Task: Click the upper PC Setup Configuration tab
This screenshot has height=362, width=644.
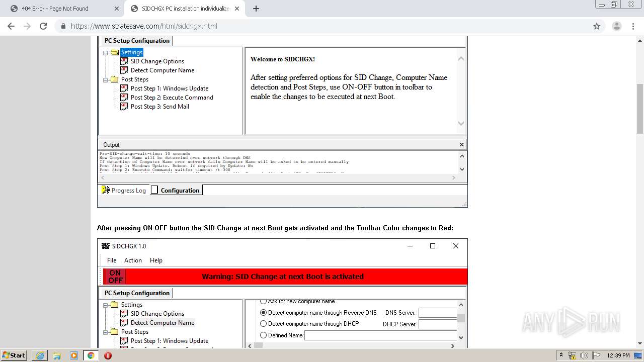Action: [x=137, y=41]
